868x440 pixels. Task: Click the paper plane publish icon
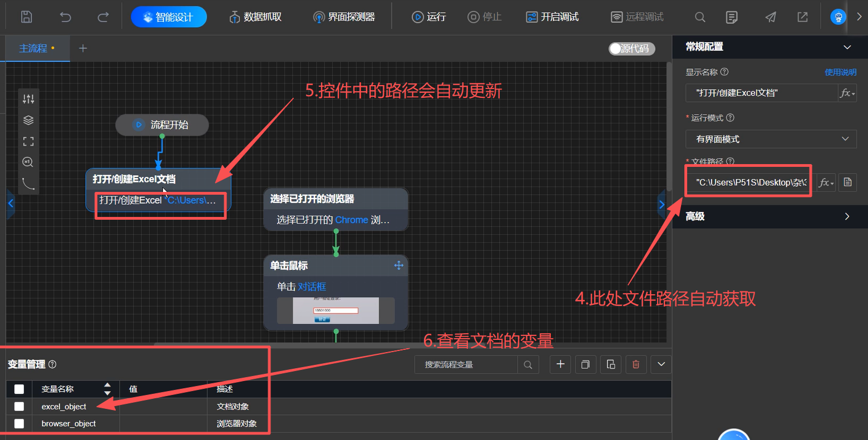771,17
